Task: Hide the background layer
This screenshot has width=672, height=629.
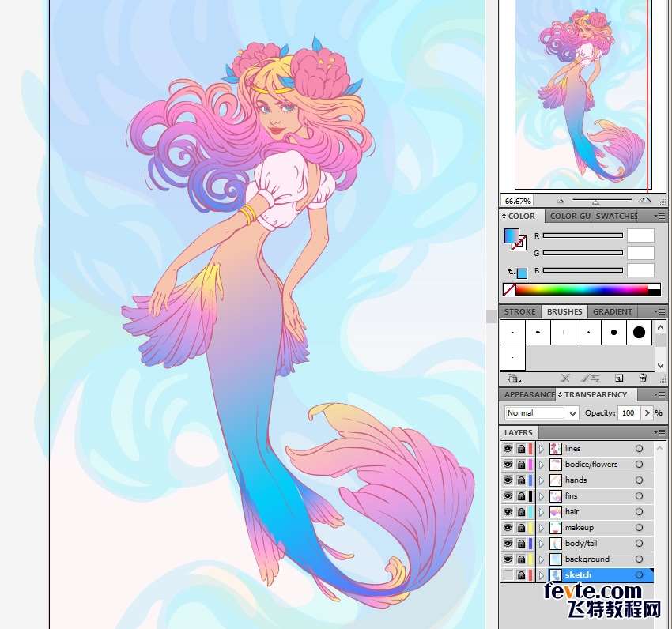Action: [x=508, y=559]
